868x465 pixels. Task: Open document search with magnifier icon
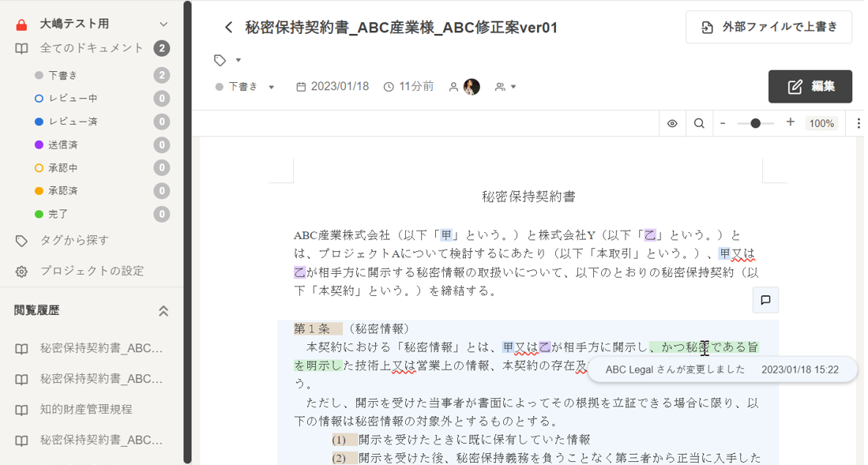pos(699,123)
